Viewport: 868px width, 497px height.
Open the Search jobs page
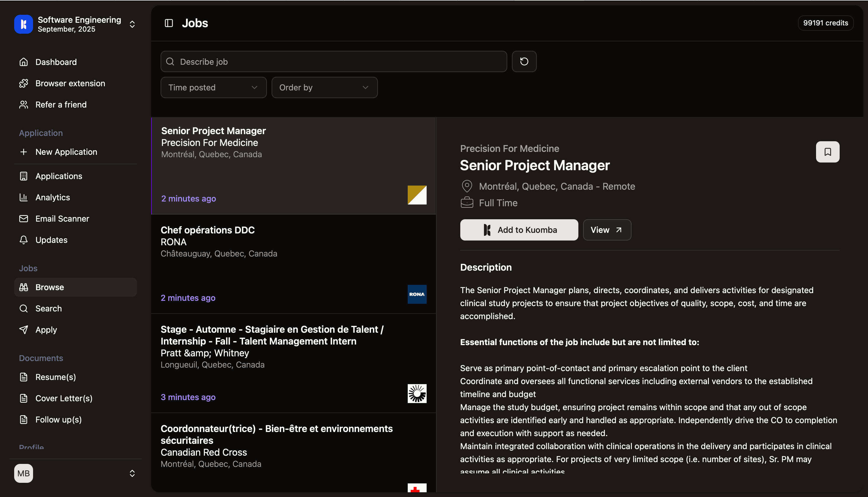(x=75, y=308)
